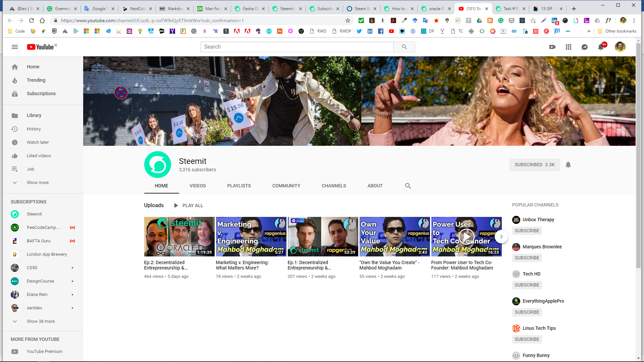Expand Show more in sidebar
The height and width of the screenshot is (362, 644).
click(x=43, y=183)
